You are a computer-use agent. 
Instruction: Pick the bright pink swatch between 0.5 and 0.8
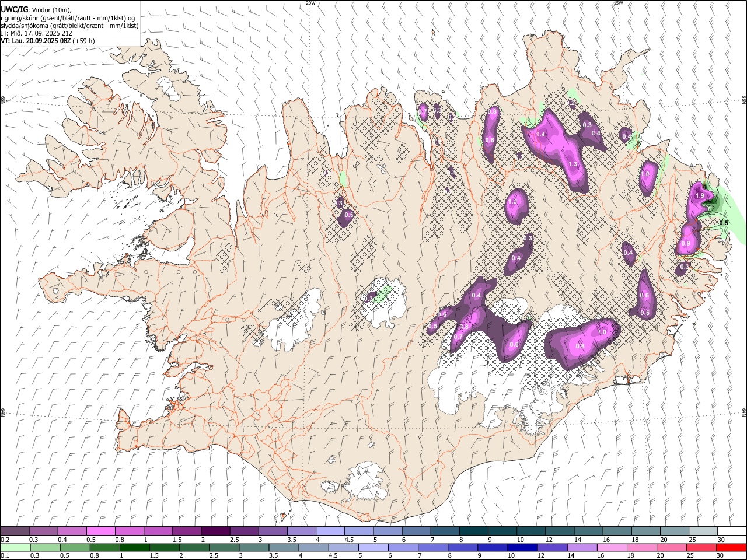[x=101, y=531]
